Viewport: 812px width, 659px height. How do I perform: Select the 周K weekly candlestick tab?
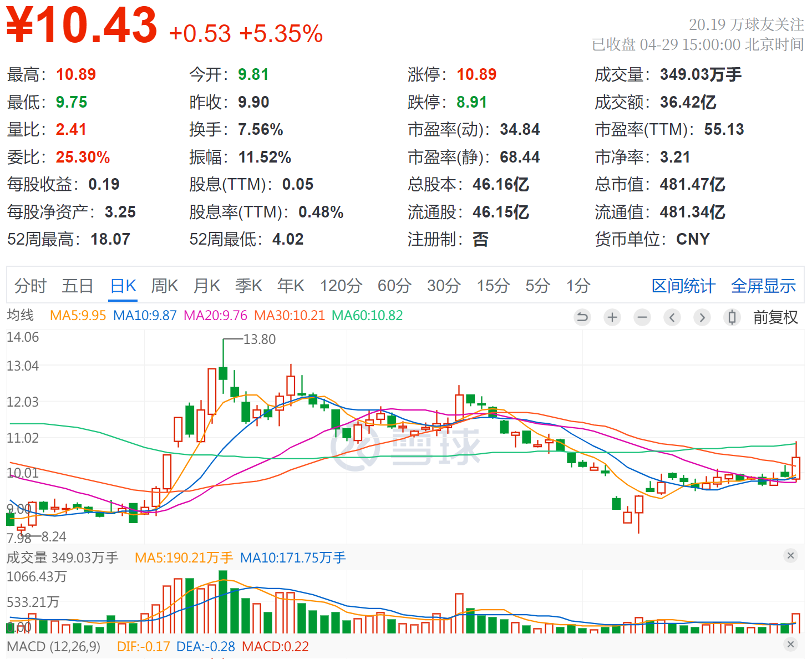[x=165, y=286]
